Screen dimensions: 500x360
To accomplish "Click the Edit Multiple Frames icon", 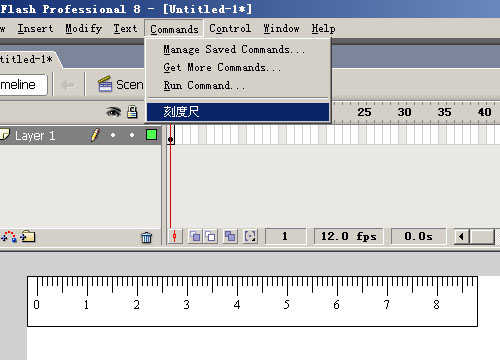I will [x=230, y=237].
